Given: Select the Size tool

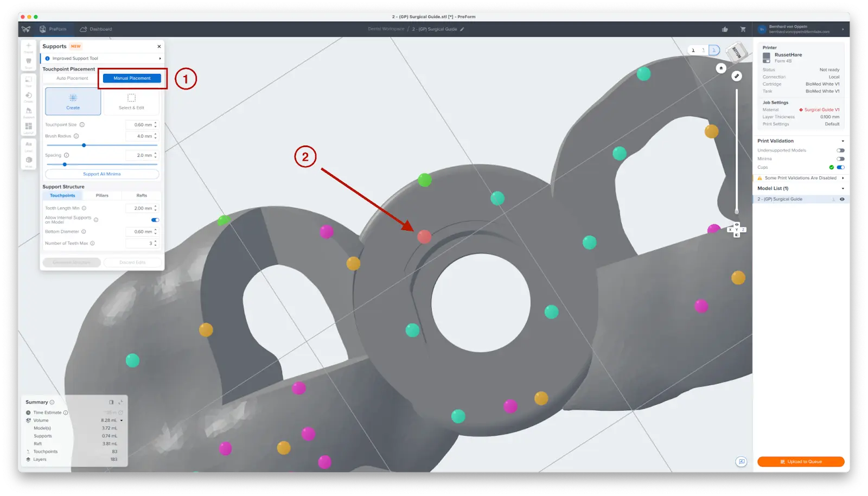Looking at the screenshot, I should (x=28, y=79).
